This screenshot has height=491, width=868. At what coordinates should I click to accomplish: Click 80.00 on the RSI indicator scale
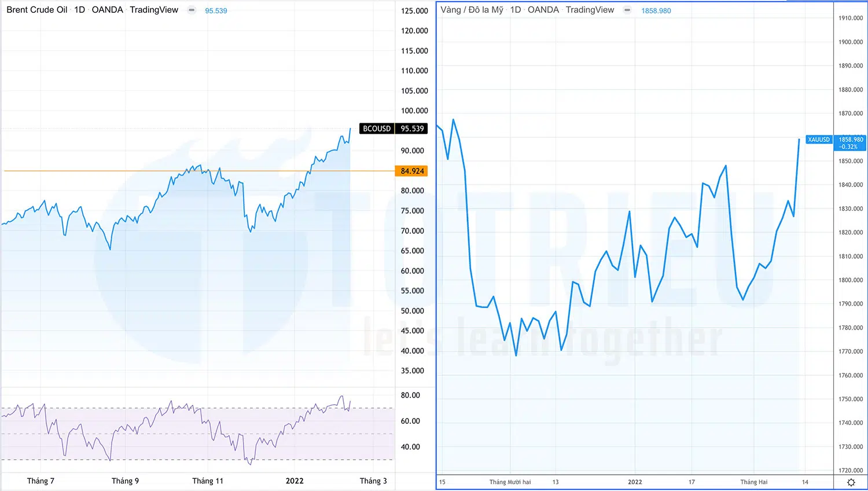[410, 395]
